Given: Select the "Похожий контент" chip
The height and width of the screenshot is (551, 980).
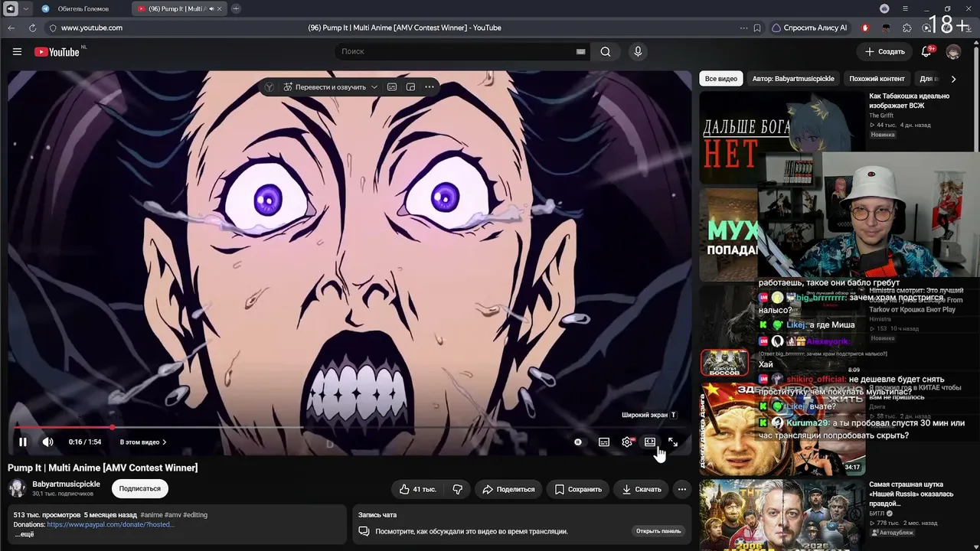Looking at the screenshot, I should point(877,79).
